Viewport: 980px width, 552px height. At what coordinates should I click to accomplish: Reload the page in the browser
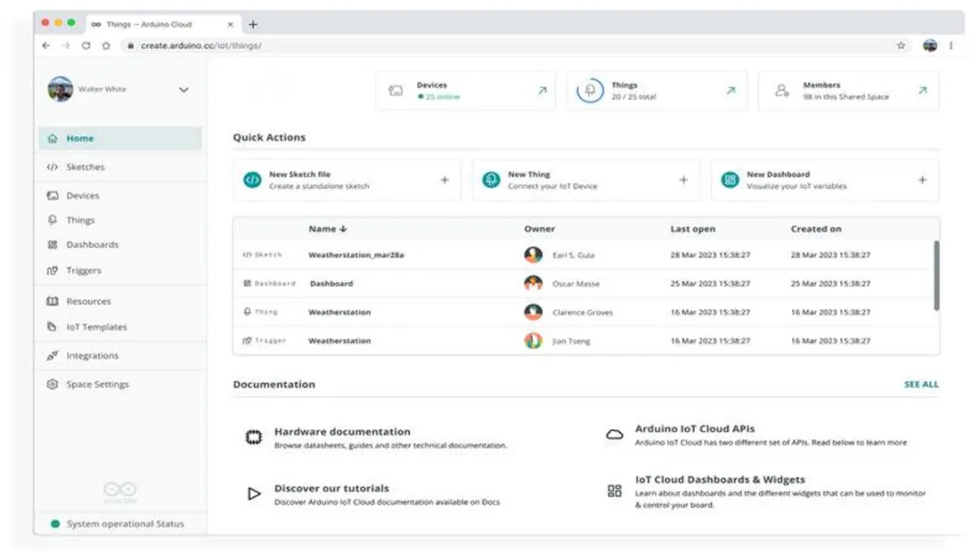85,45
